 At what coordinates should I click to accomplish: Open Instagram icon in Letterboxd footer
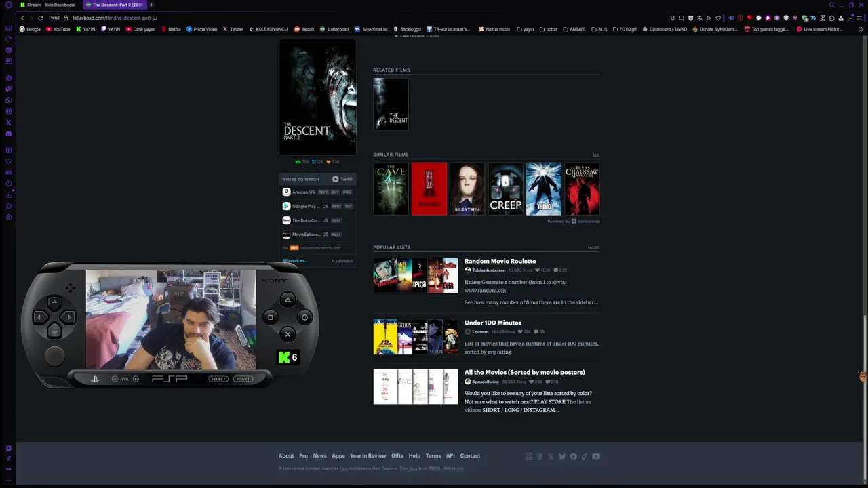tap(529, 456)
